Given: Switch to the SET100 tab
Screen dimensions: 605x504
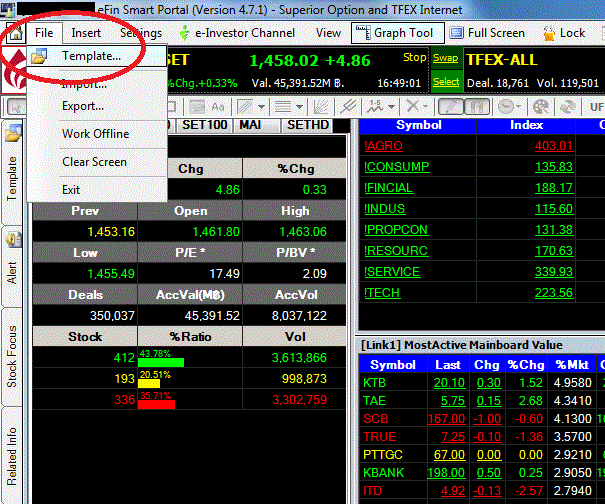Looking at the screenshot, I should 204,125.
